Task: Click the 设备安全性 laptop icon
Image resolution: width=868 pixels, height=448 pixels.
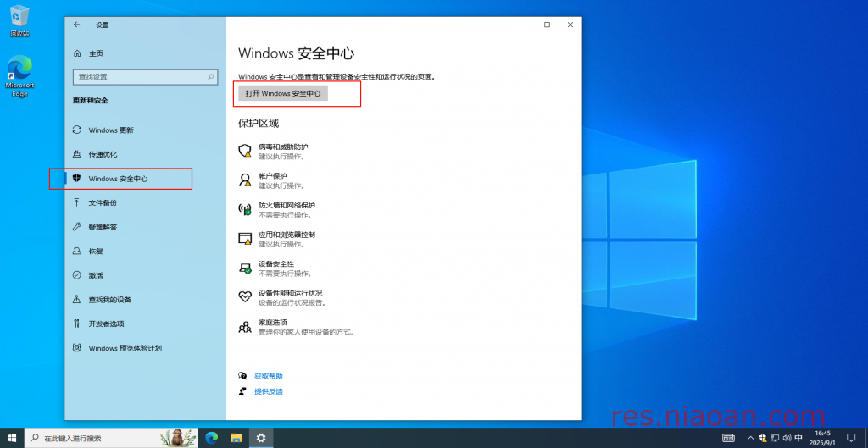Action: (245, 268)
